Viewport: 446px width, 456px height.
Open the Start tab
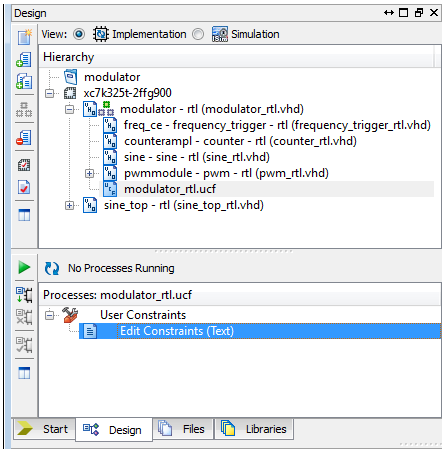(44, 429)
